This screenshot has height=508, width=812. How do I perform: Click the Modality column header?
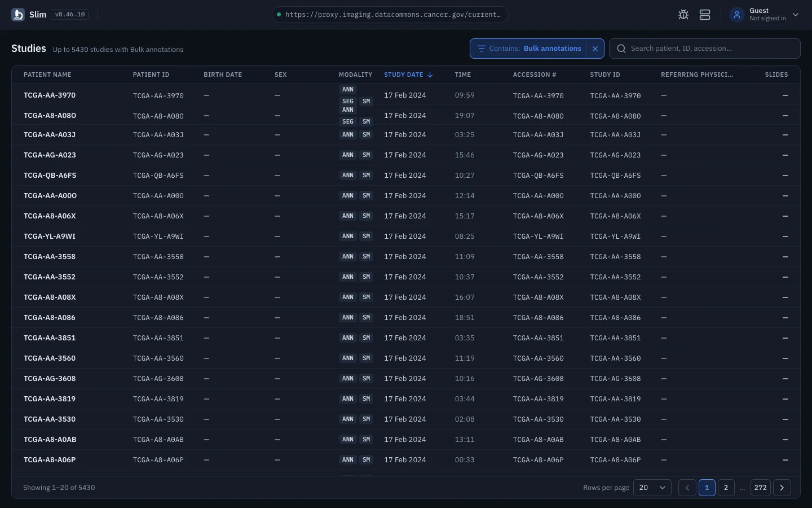[x=355, y=75]
